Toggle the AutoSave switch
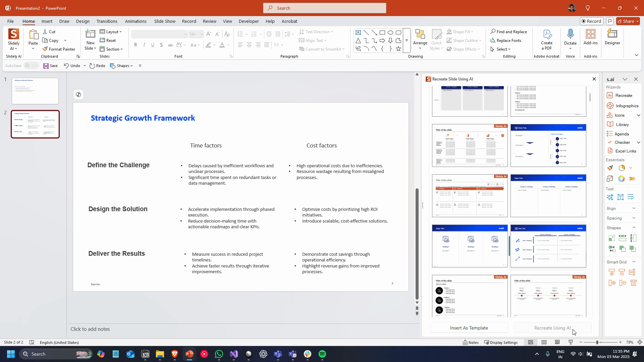This screenshot has height=362, width=644. point(31,66)
